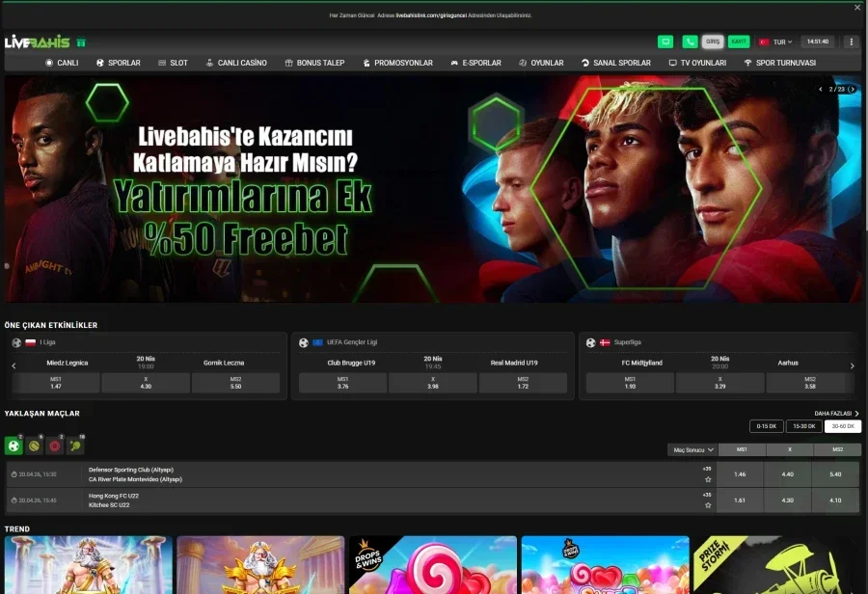
Task: Pick 4.40 draw odds Defensor match
Action: (788, 474)
